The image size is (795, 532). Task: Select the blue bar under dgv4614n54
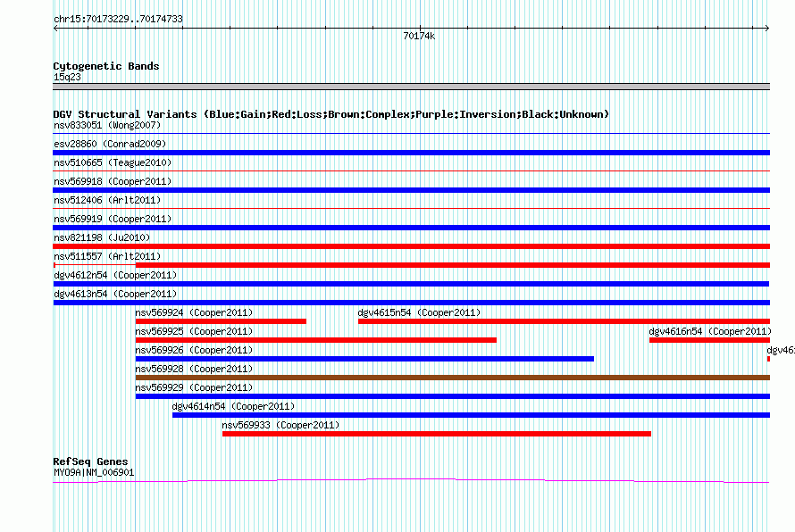[x=471, y=415]
